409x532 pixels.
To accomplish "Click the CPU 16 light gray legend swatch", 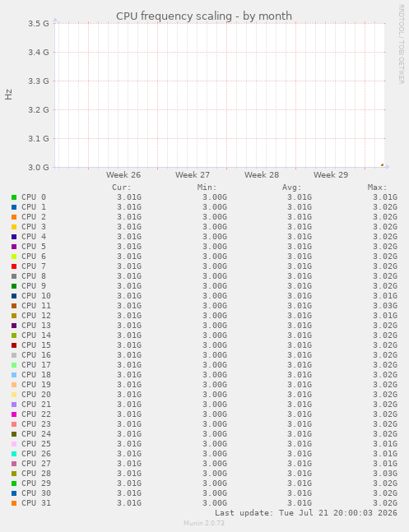I will click(x=14, y=355).
